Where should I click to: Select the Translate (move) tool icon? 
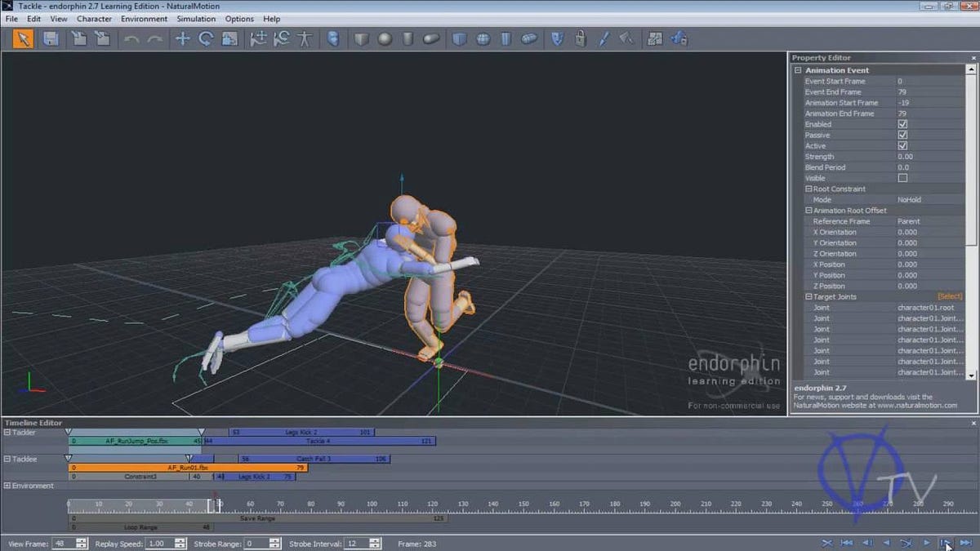[x=182, y=38]
